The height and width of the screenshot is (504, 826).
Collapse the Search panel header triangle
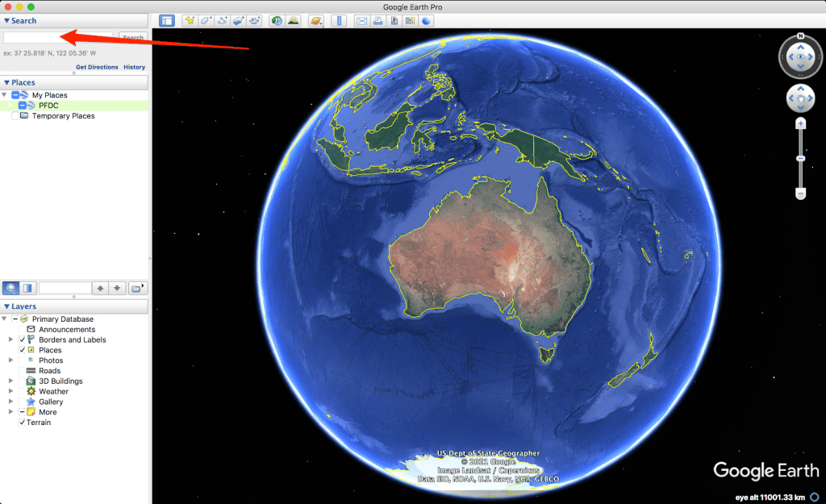[6, 21]
